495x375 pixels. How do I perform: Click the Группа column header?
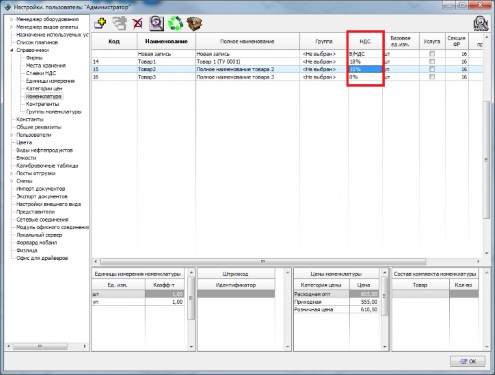click(x=324, y=41)
